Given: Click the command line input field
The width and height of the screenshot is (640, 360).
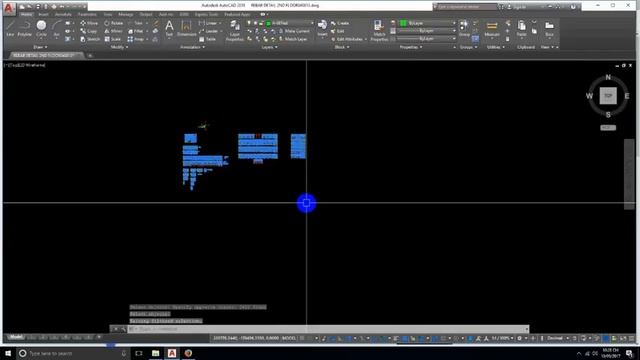Looking at the screenshot, I should (328, 329).
